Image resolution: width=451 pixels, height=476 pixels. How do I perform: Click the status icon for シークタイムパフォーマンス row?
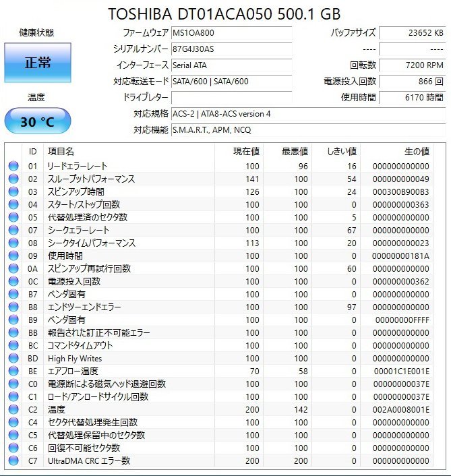13,243
